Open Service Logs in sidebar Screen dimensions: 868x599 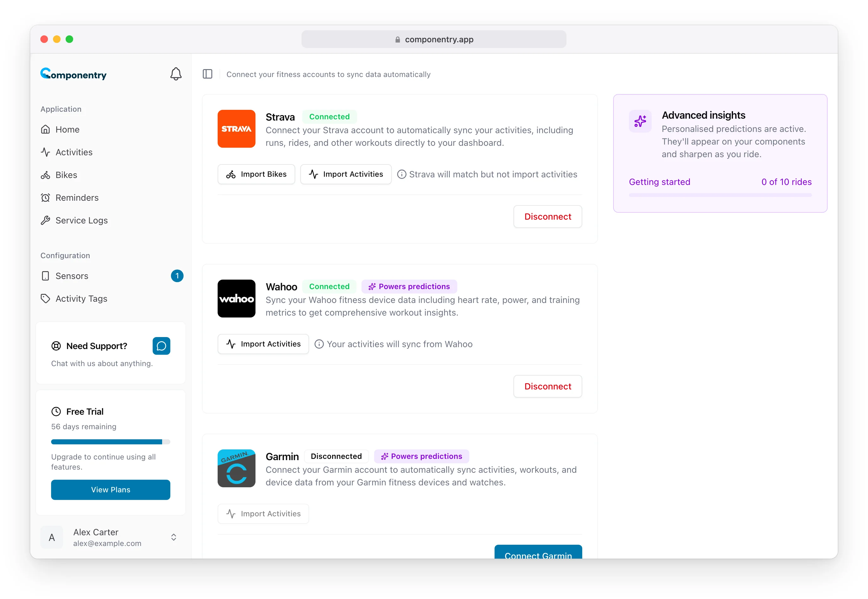click(x=111, y=220)
